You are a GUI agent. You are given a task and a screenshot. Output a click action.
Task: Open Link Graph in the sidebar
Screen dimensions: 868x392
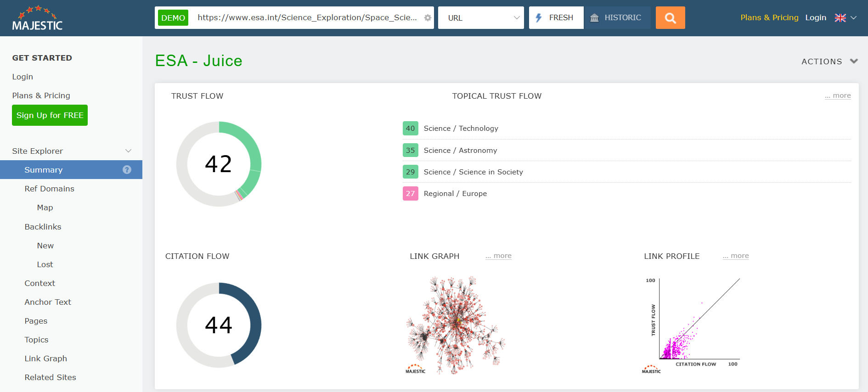[x=46, y=358]
